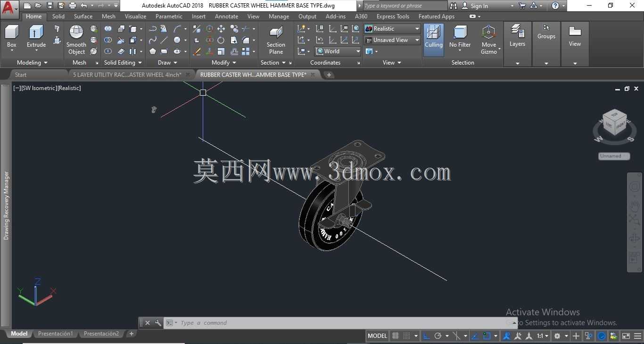Toggle polar tracking in status bar
Image resolution: width=644 pixels, height=344 pixels.
click(x=438, y=336)
